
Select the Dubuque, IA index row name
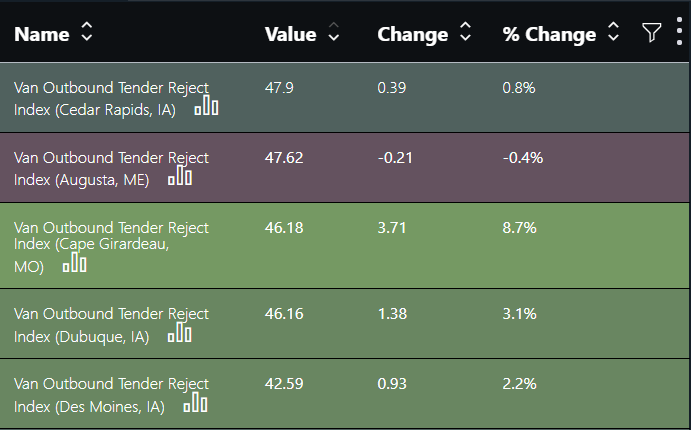coord(111,325)
